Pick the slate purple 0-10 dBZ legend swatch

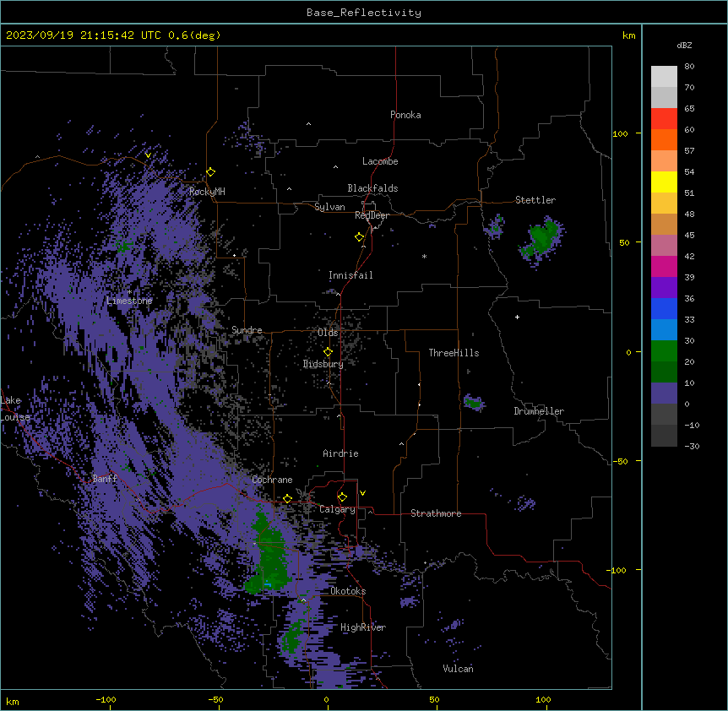664,393
